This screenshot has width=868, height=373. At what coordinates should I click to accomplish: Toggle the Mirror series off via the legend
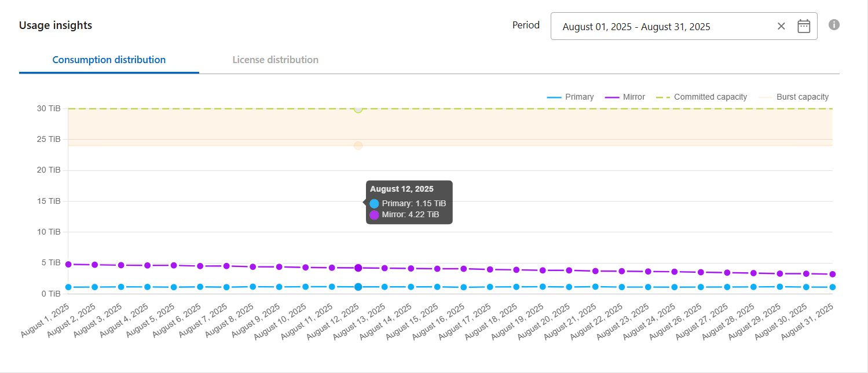(633, 97)
